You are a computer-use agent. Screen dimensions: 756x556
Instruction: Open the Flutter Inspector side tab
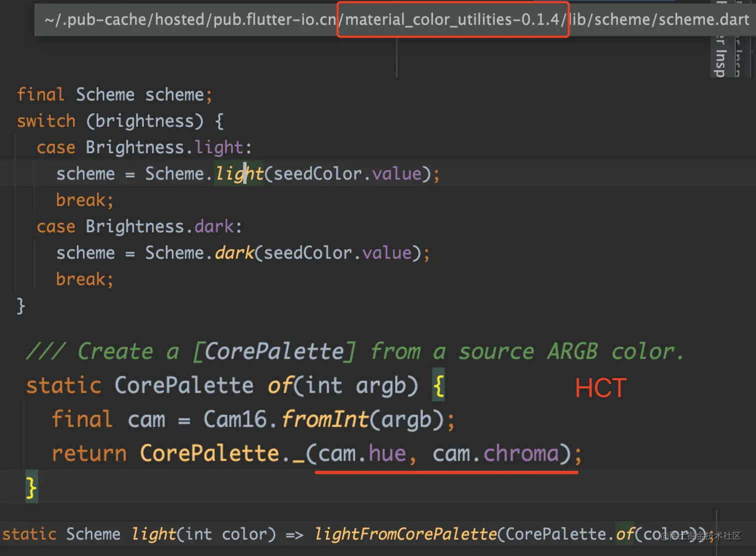coord(720,56)
